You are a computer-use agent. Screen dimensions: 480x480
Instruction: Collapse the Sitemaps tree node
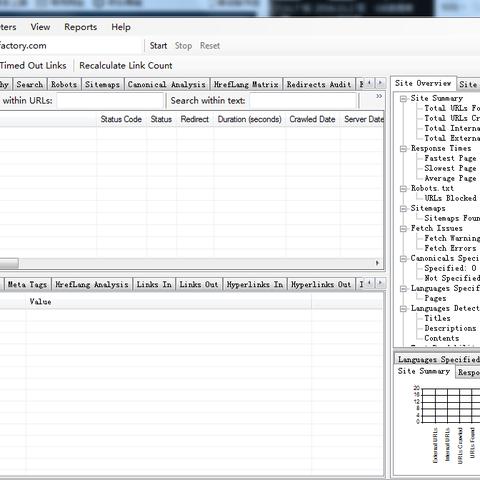[404, 209]
